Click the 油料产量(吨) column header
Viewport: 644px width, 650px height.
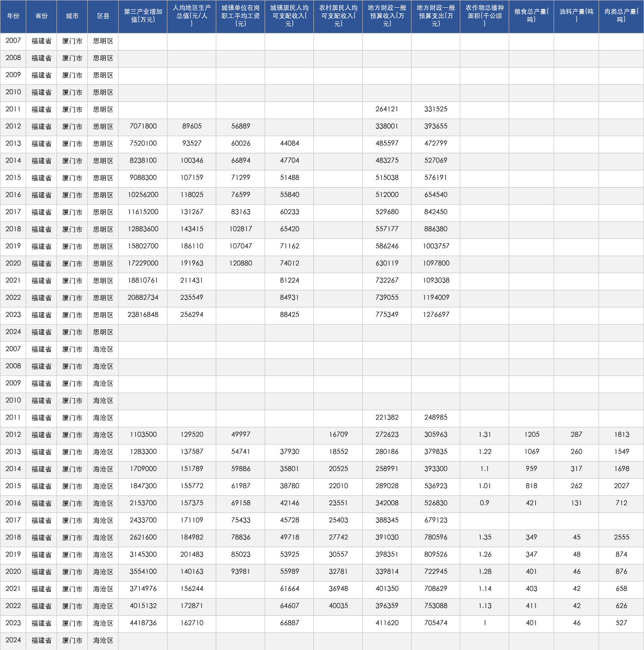point(576,16)
